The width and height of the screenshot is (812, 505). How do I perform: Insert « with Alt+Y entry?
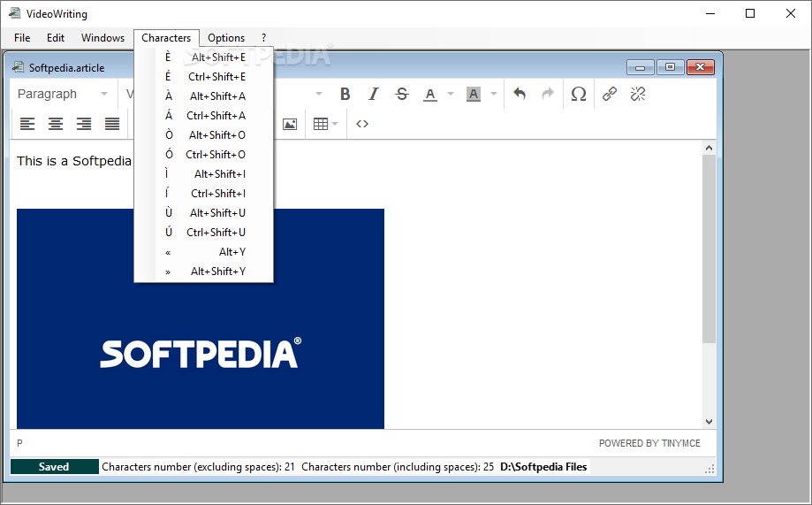click(x=204, y=251)
